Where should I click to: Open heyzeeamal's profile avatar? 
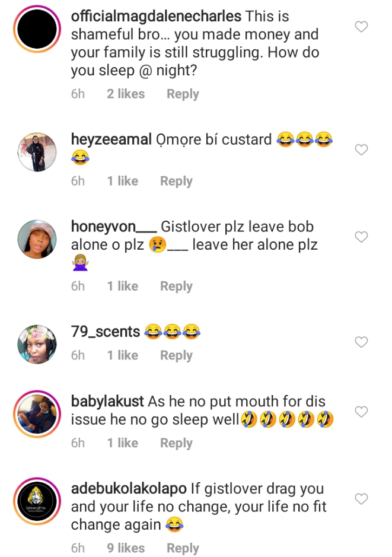point(37,152)
